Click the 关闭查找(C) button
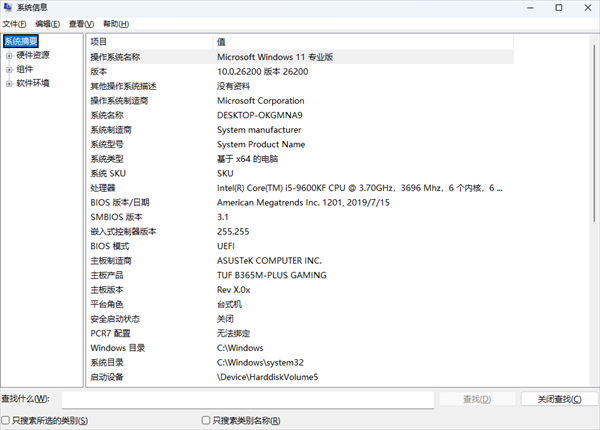The height and width of the screenshot is (430, 600). [x=559, y=399]
